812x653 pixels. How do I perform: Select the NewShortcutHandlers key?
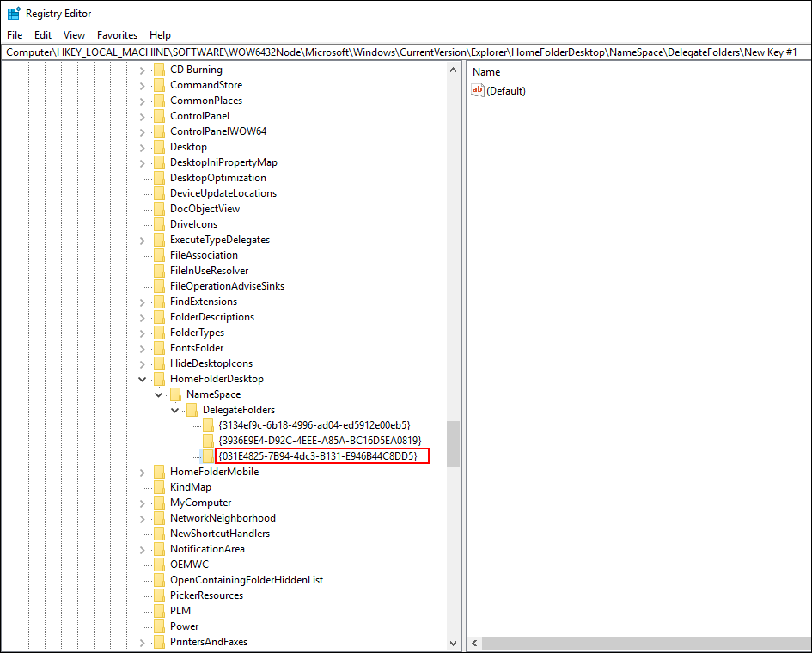click(x=220, y=534)
